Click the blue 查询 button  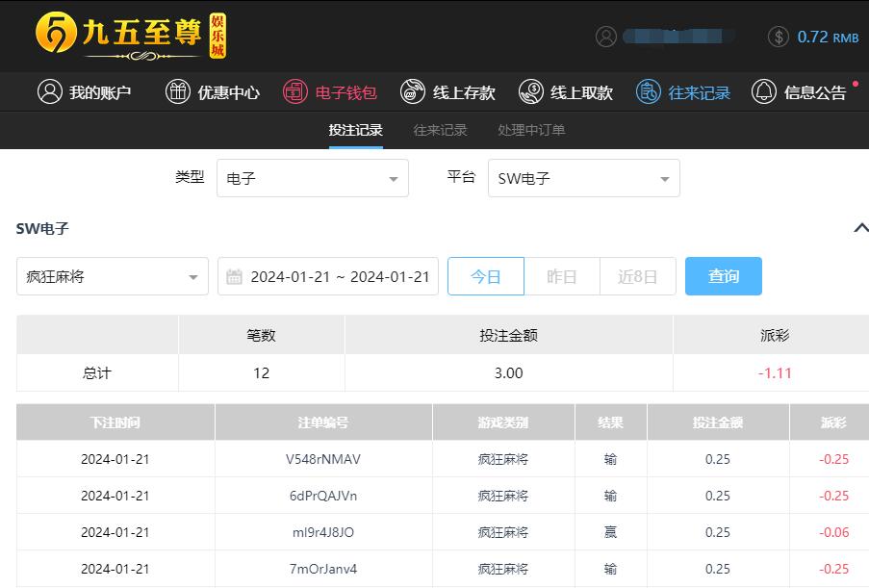724,276
